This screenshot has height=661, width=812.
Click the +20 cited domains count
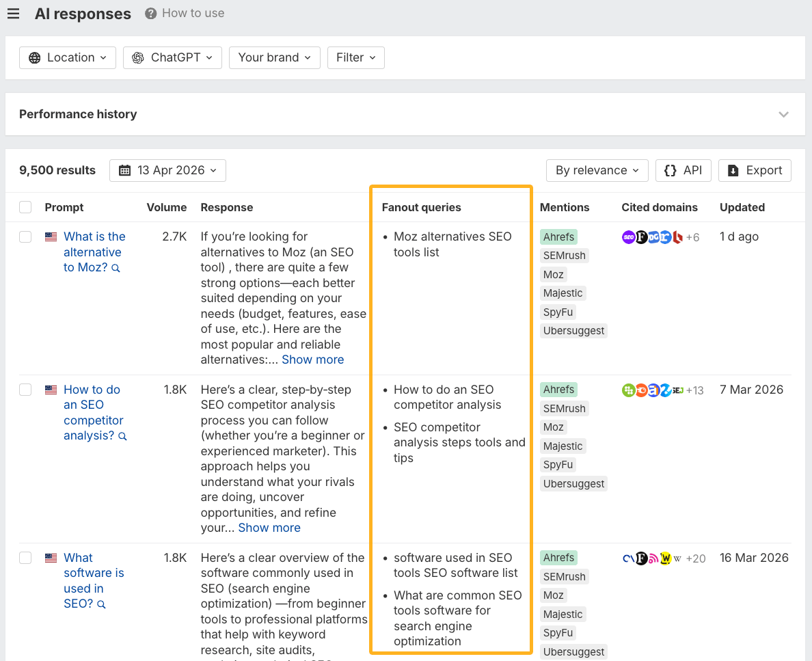pyautogui.click(x=696, y=558)
